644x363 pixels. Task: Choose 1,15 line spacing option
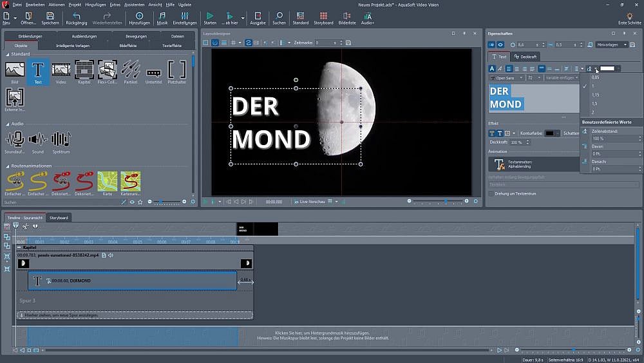click(595, 95)
